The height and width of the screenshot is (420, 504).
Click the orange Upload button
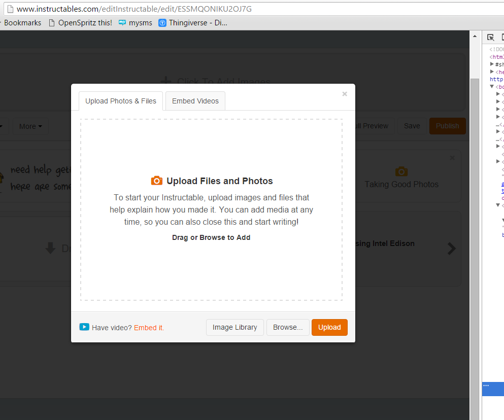pos(329,327)
